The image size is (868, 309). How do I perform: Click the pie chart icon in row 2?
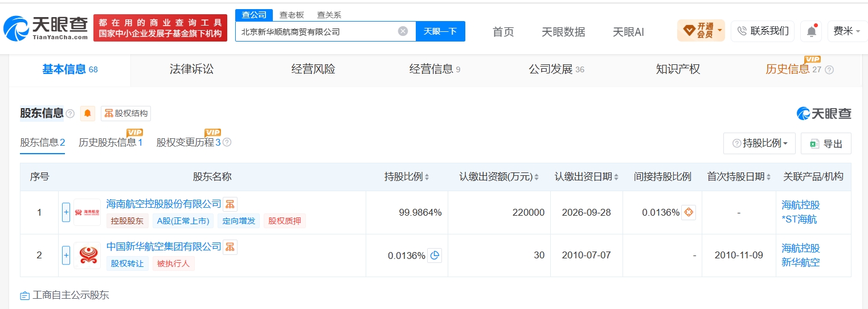pyautogui.click(x=435, y=256)
